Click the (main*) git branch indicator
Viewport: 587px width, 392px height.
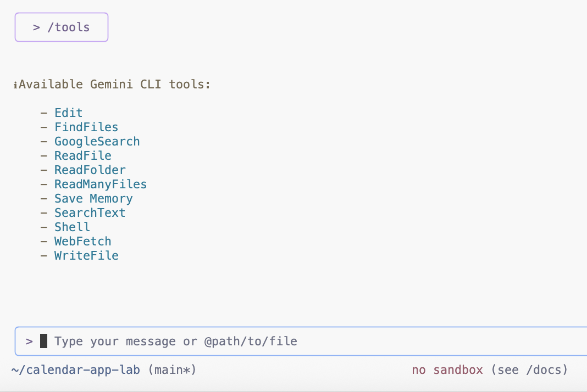pos(172,370)
